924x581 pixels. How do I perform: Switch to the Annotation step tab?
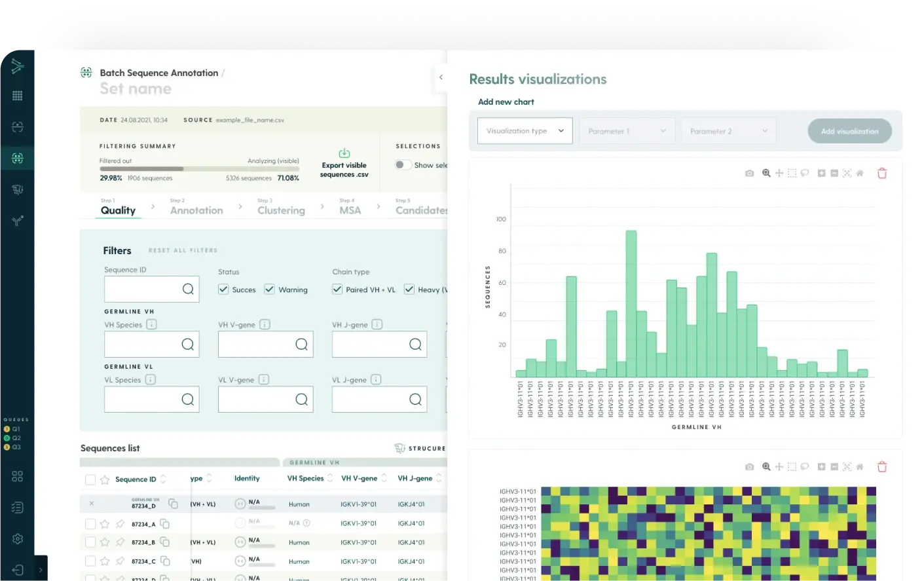click(x=196, y=210)
